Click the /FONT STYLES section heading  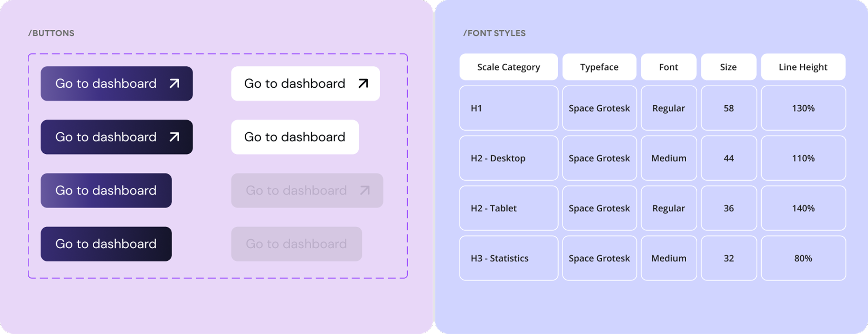point(494,33)
